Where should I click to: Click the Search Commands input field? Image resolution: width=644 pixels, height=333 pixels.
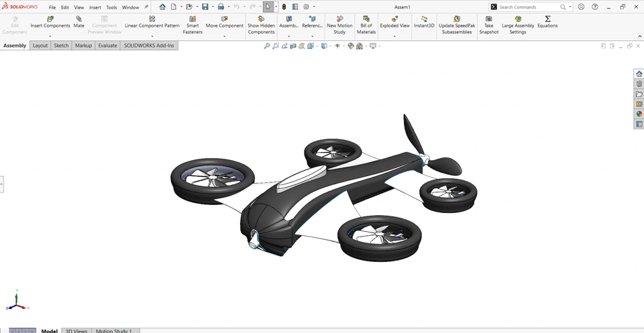(528, 7)
